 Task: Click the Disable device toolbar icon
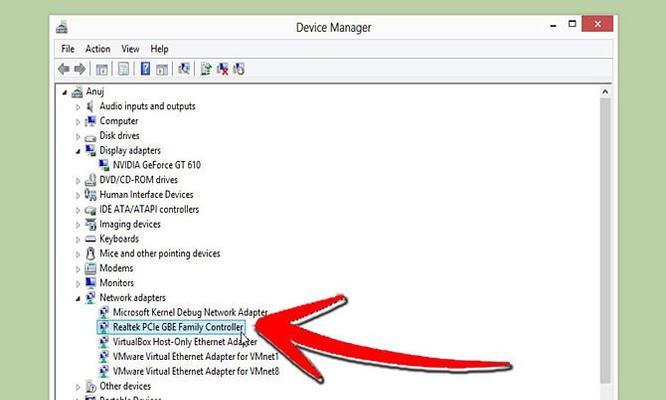(239, 69)
